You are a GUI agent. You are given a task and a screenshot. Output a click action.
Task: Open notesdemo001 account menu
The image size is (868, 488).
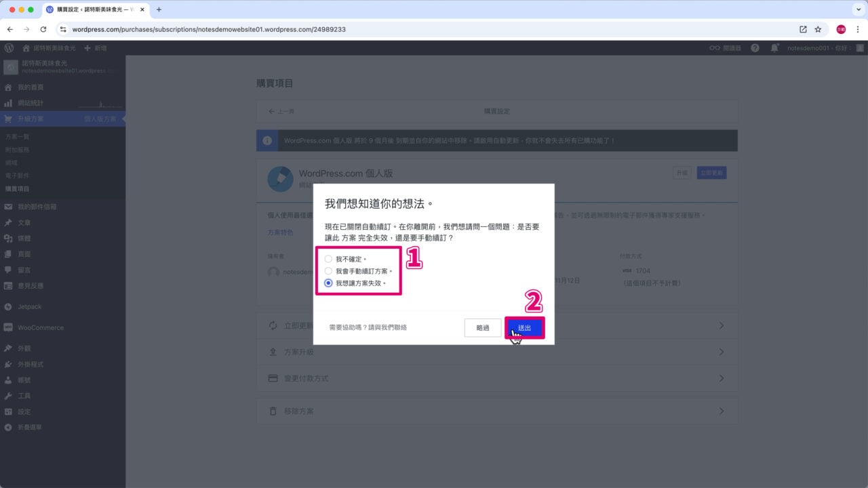click(x=825, y=48)
